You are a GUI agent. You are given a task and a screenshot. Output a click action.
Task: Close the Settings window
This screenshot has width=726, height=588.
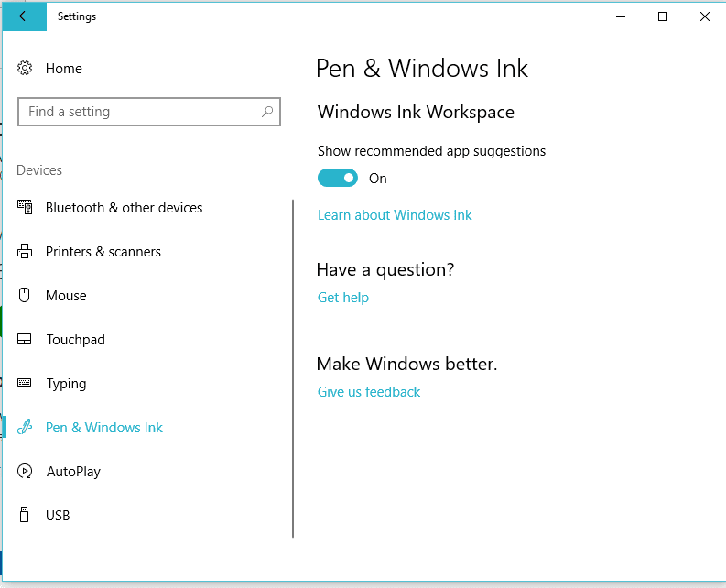[705, 16]
